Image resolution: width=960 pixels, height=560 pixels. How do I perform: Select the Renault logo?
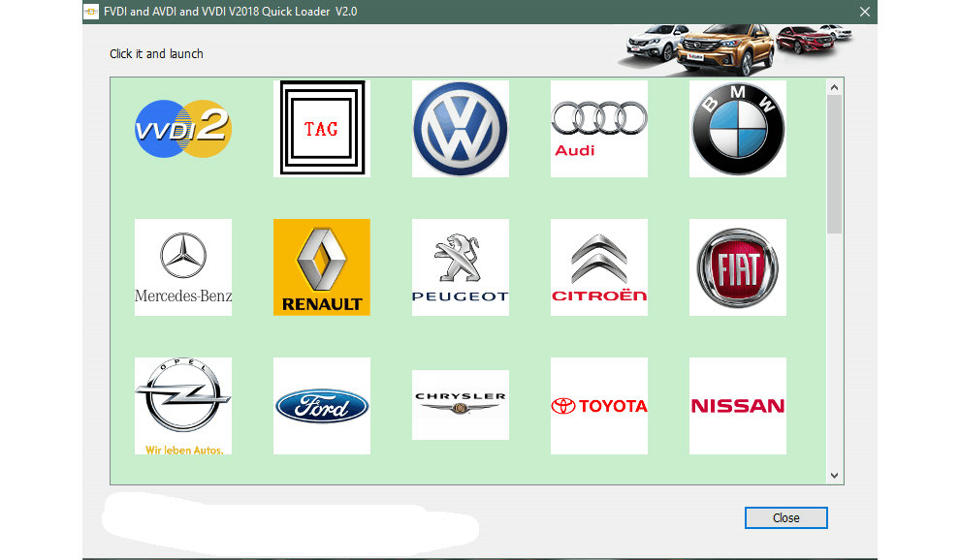322,267
